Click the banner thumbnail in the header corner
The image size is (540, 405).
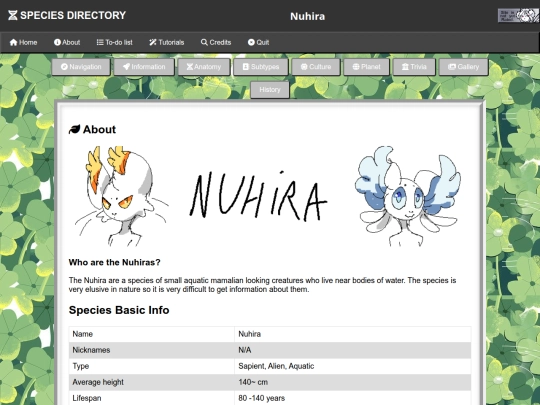click(x=518, y=16)
